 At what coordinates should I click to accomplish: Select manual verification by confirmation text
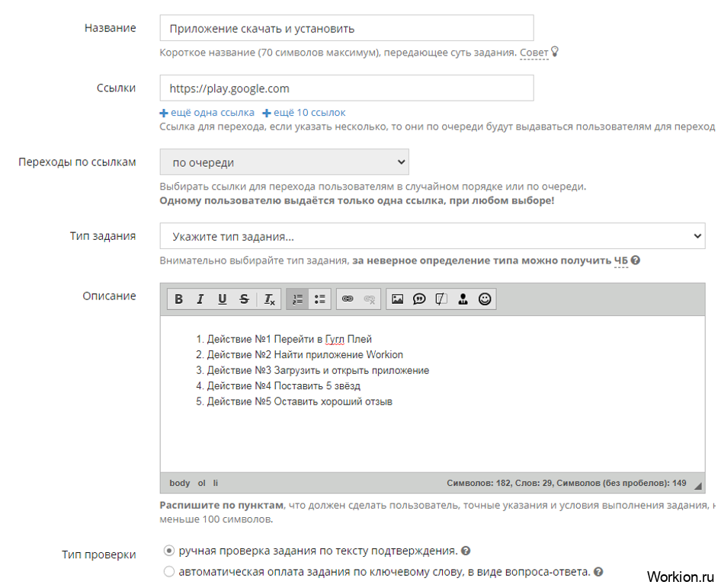169,551
